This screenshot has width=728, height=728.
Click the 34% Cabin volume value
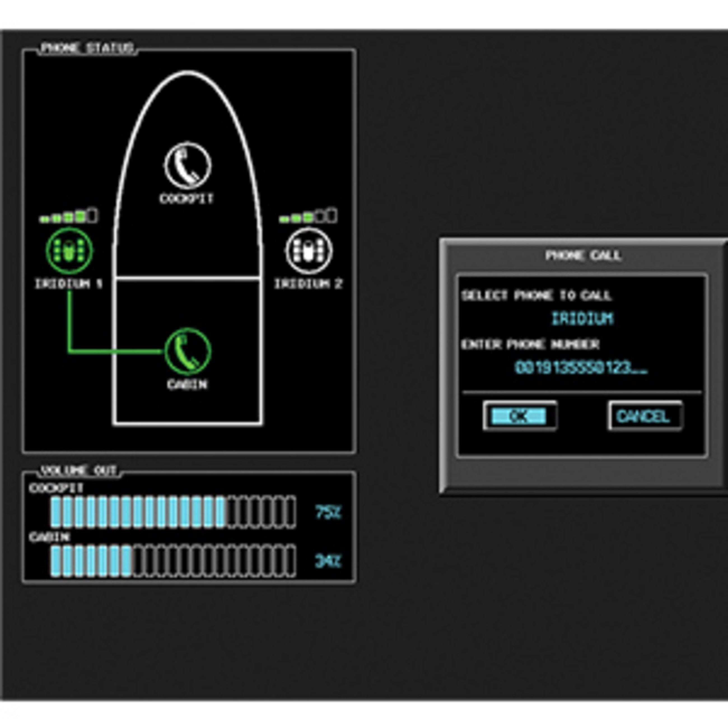[327, 561]
